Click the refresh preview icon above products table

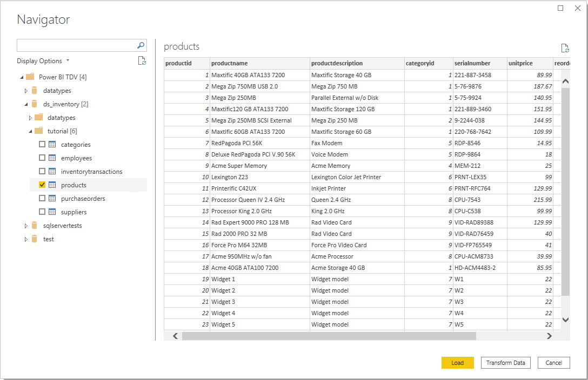[565, 48]
